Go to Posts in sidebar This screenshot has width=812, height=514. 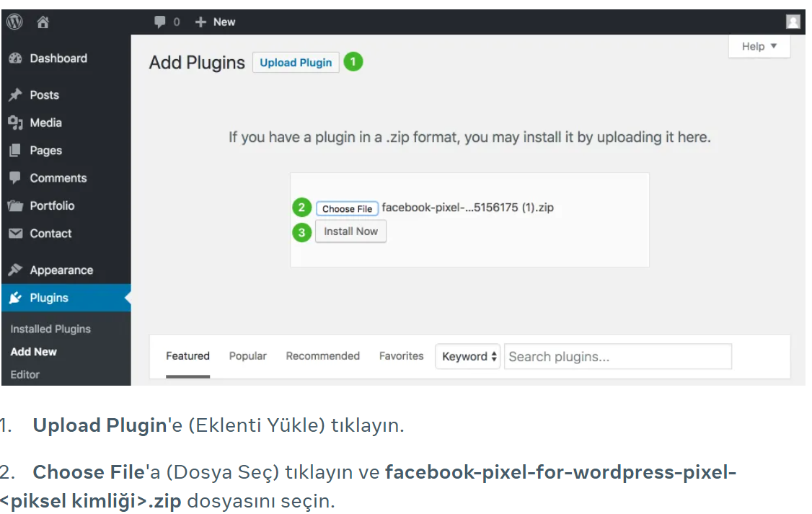click(x=45, y=95)
